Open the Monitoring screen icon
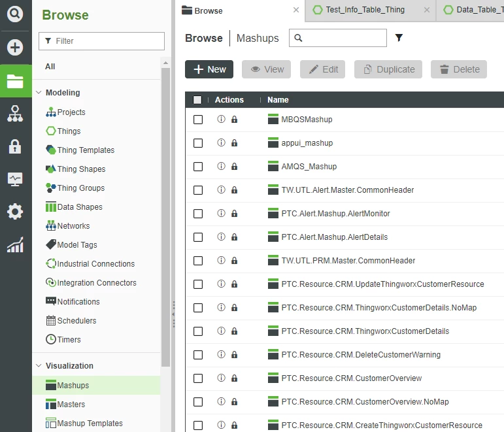This screenshot has height=432, width=504. (x=15, y=179)
